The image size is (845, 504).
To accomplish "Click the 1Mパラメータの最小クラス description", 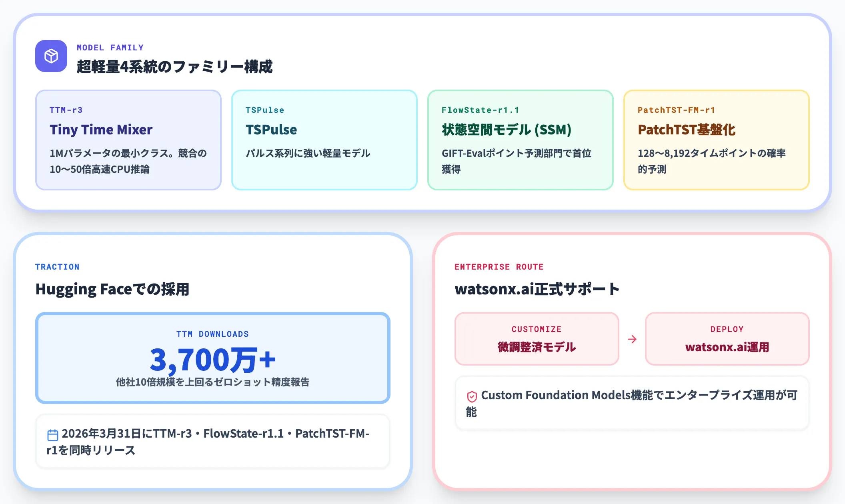I will pyautogui.click(x=128, y=161).
